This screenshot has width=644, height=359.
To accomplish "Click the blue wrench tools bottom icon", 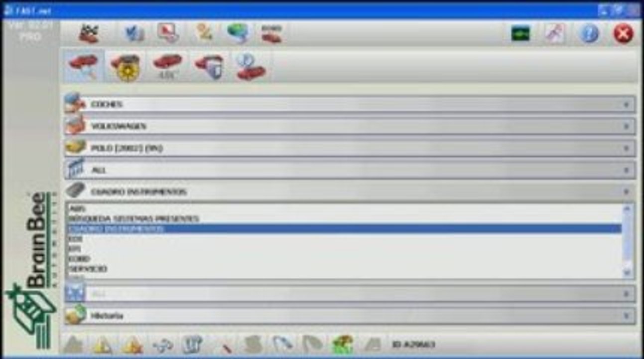I will click(x=192, y=345).
